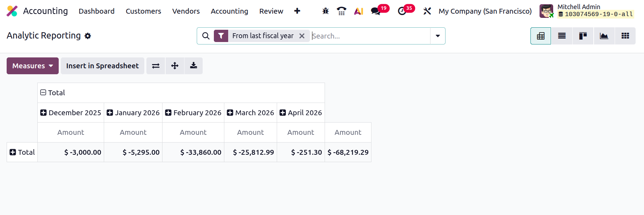Open the Vendors menu

[186, 11]
